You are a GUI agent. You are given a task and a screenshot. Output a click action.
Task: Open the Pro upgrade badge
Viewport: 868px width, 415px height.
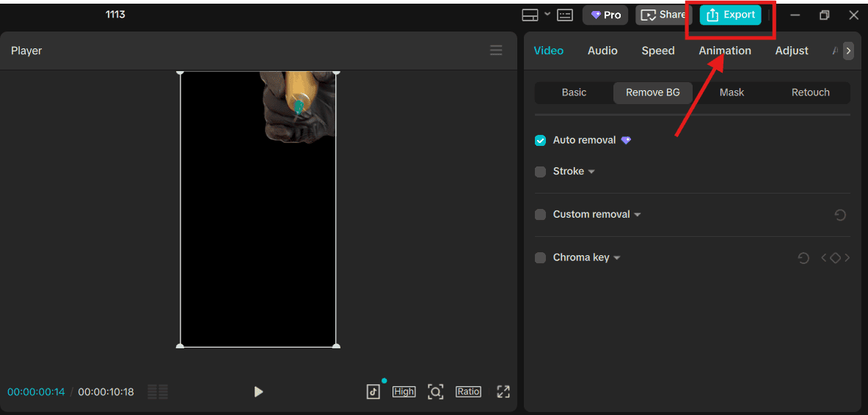pyautogui.click(x=606, y=15)
